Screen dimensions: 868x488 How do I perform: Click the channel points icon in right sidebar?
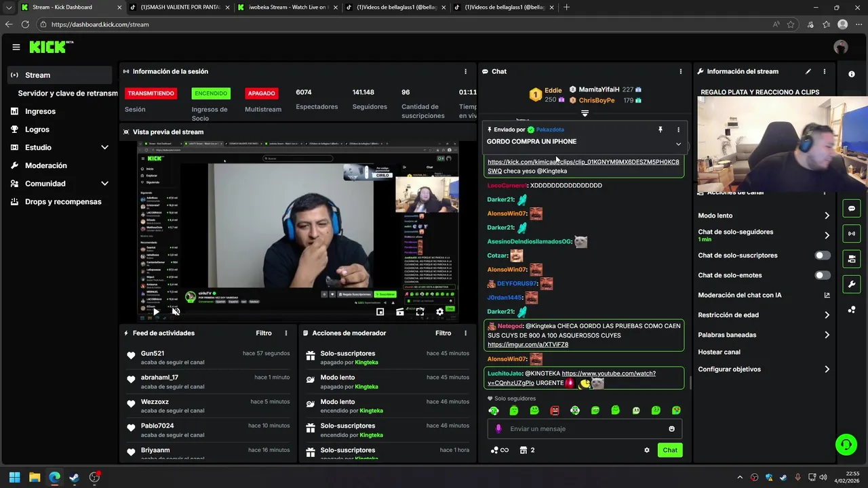[852, 310]
